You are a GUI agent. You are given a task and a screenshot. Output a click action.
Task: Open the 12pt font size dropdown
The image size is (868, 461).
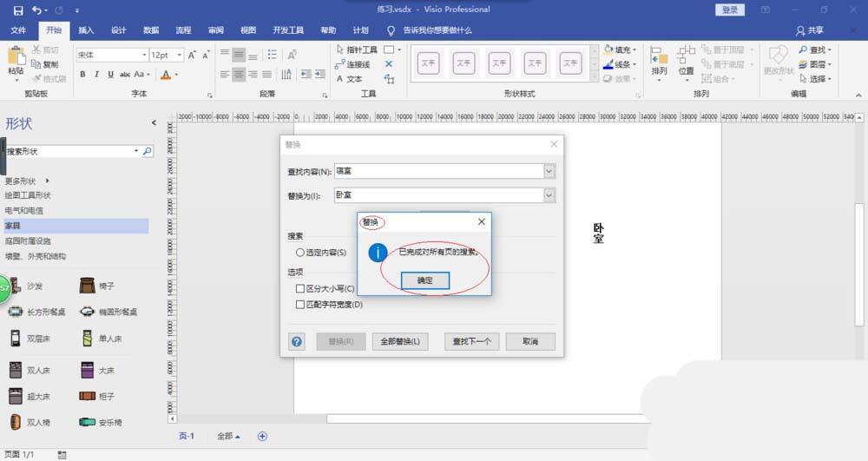pyautogui.click(x=180, y=55)
